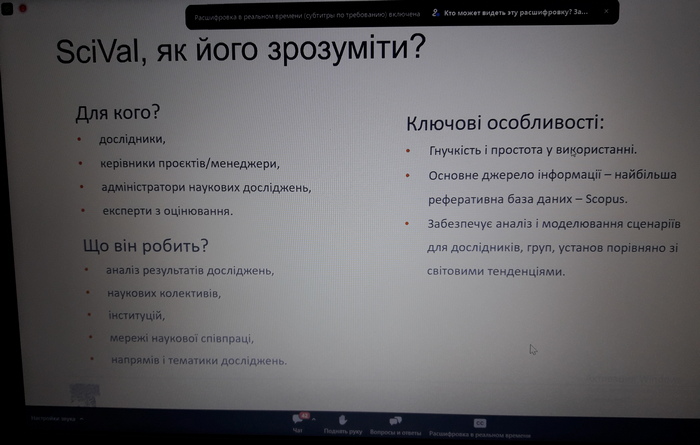
Task: Click the blurred thumbnail below the slide list
Action: click(85, 394)
